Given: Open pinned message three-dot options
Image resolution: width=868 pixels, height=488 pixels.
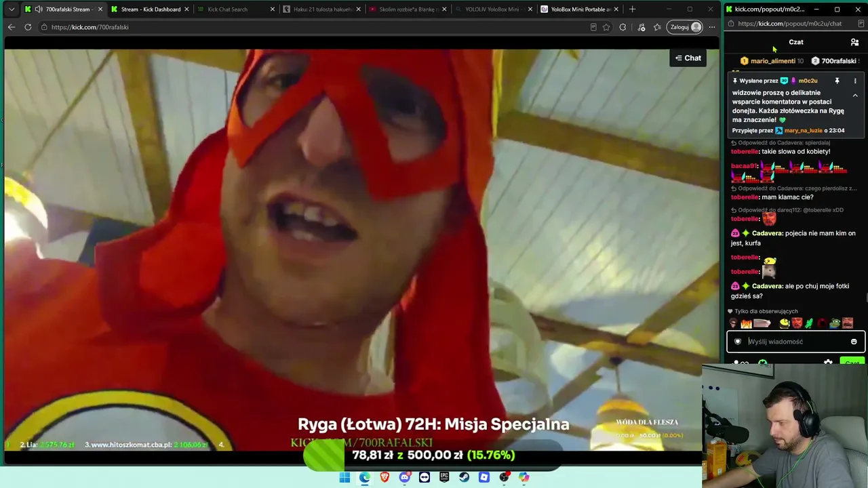Looking at the screenshot, I should point(855,81).
